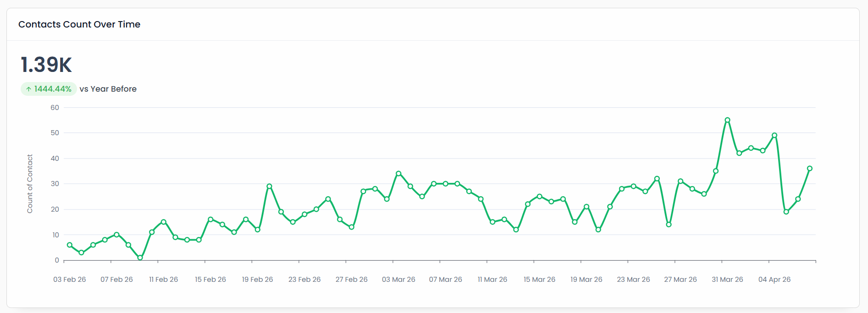868x313 pixels.
Task: Select the 03 Mar 26 peak data point
Action: 398,174
